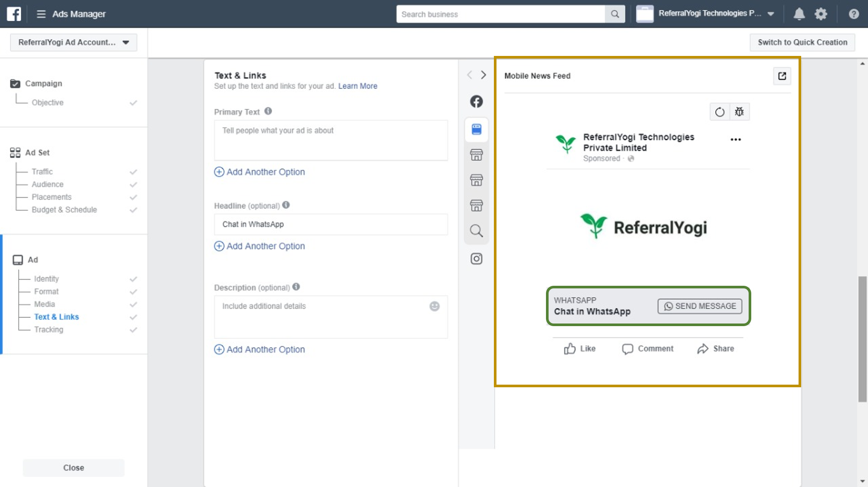Click the bug report icon in preview
Viewport: 868px width, 487px height.
[x=739, y=112]
